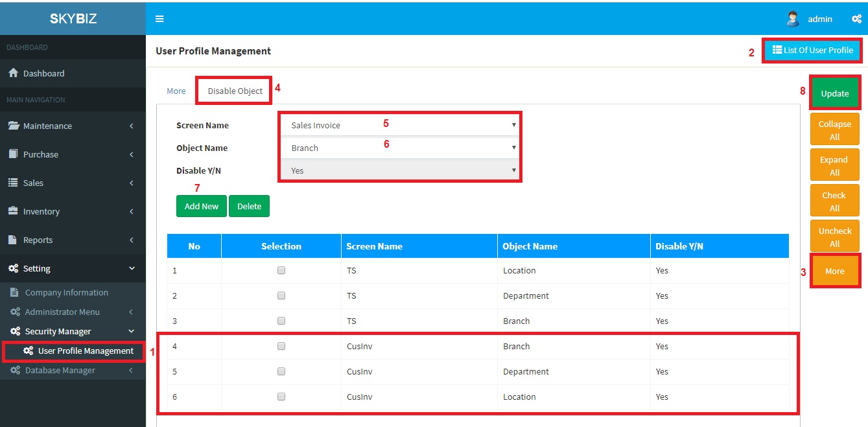The image size is (868, 427).
Task: Click the green Update button
Action: pos(834,93)
